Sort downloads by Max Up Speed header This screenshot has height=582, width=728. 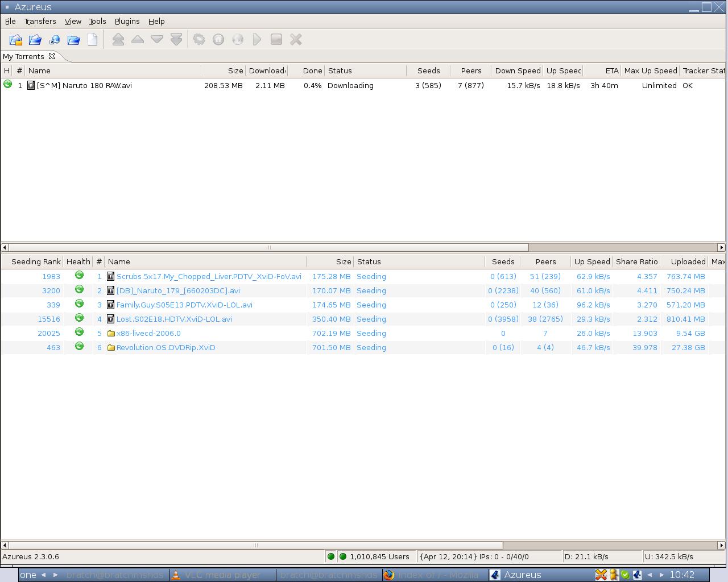(x=651, y=70)
